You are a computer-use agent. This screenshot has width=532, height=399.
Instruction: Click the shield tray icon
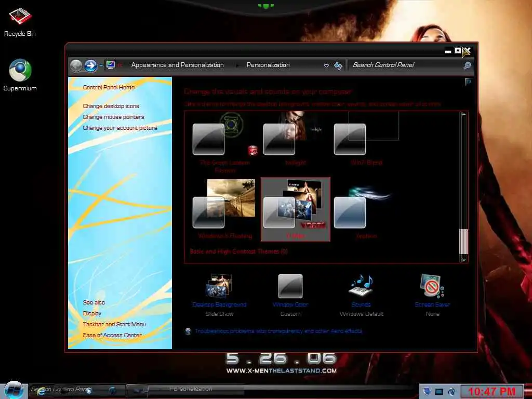click(427, 392)
